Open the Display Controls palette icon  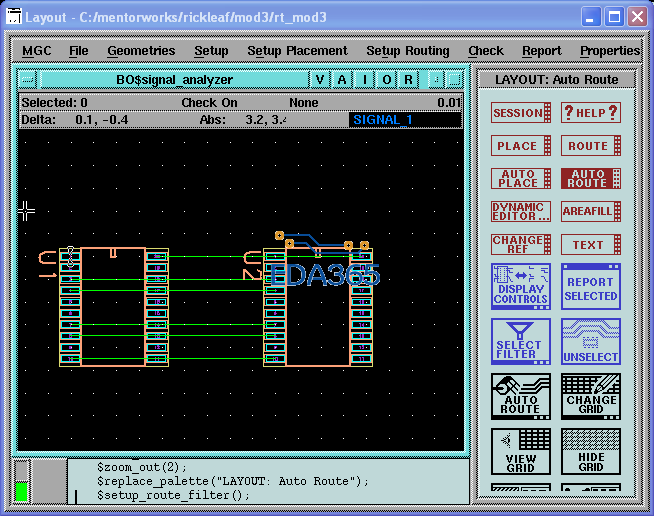click(x=520, y=286)
